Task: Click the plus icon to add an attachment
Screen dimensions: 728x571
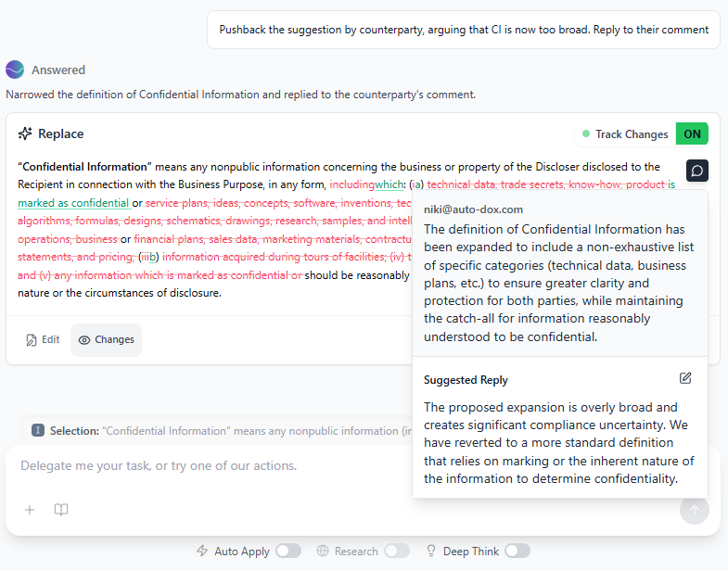Action: coord(30,510)
